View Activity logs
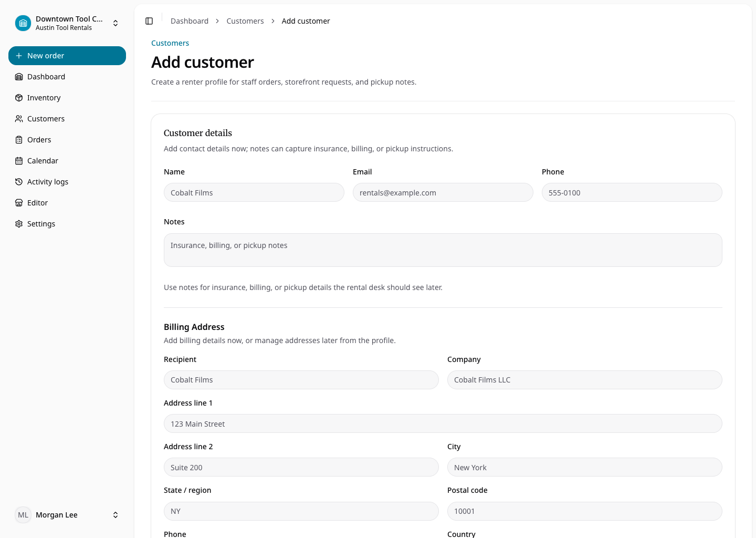Image resolution: width=756 pixels, height=538 pixels. 67,182
